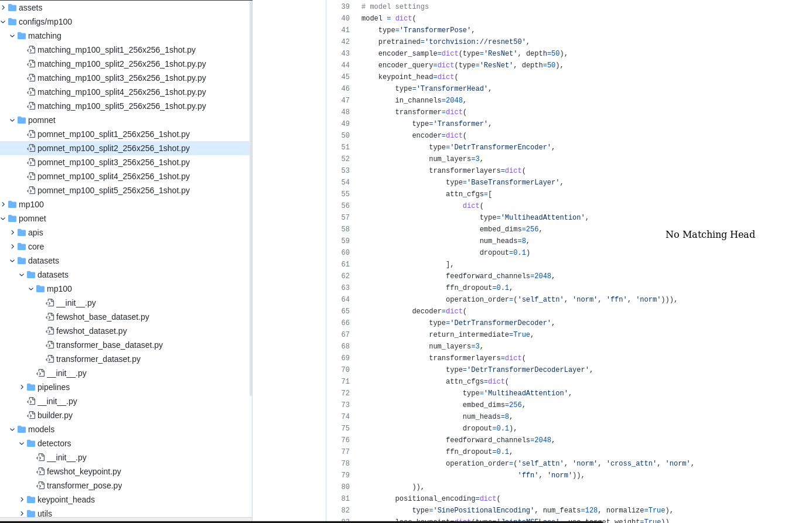Expand the apis folder

12,233
